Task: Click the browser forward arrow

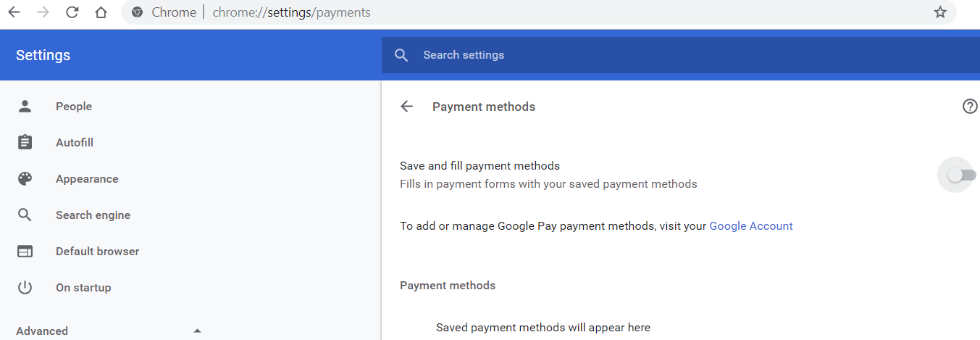Action: (x=43, y=12)
